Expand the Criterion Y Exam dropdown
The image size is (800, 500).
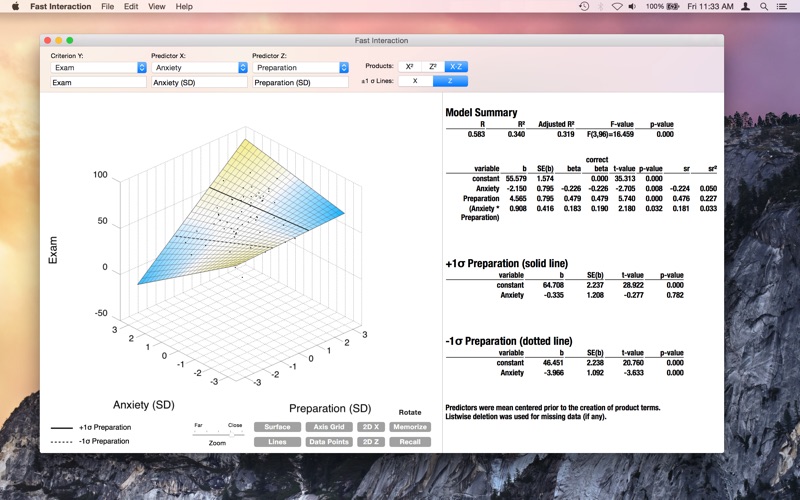tap(98, 67)
